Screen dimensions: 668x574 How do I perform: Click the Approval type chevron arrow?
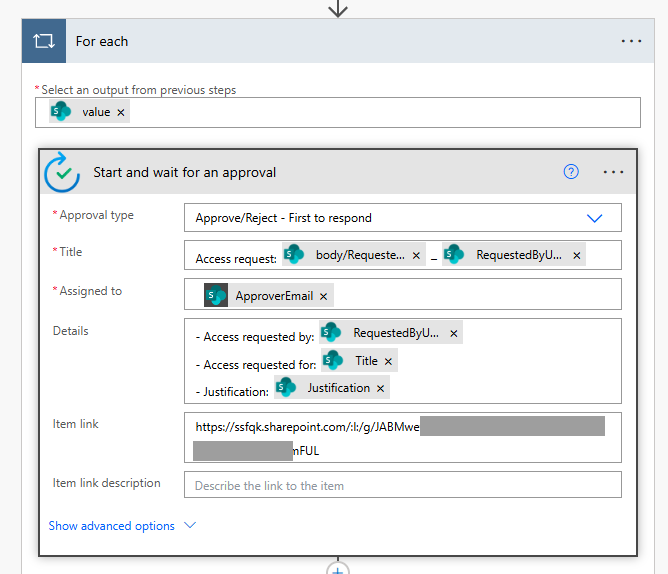[x=594, y=218]
